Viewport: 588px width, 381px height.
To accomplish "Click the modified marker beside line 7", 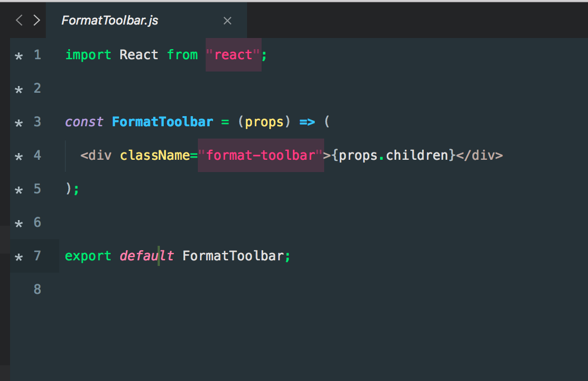I will [19, 258].
